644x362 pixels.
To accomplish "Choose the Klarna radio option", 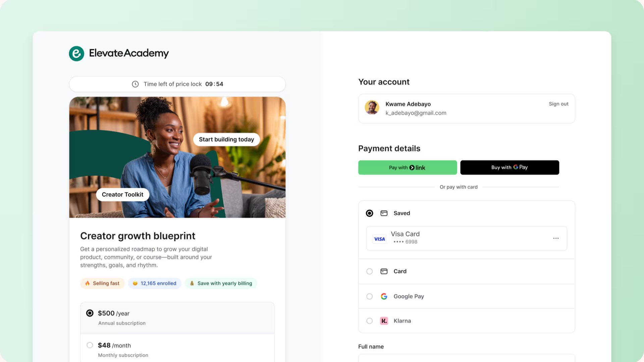I will click(x=369, y=321).
